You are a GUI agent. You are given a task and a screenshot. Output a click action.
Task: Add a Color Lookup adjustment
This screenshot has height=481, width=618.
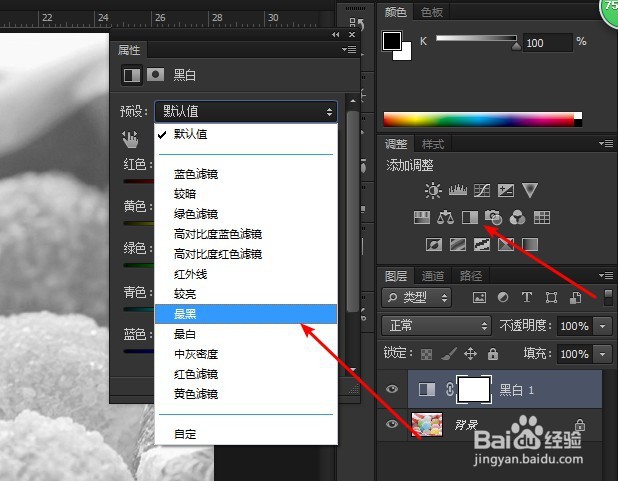542,217
